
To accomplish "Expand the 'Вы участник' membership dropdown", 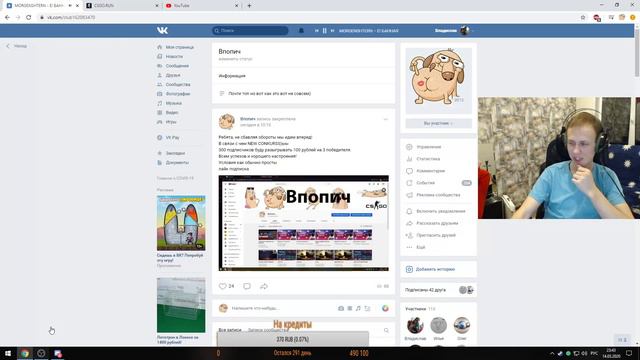I will [438, 123].
